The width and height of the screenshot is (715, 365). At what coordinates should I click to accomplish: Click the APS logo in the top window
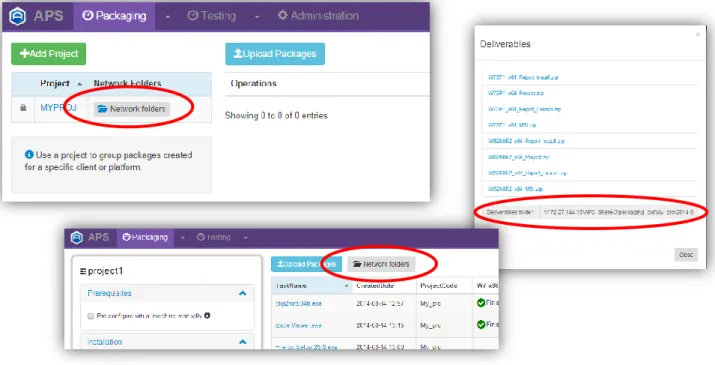17,16
